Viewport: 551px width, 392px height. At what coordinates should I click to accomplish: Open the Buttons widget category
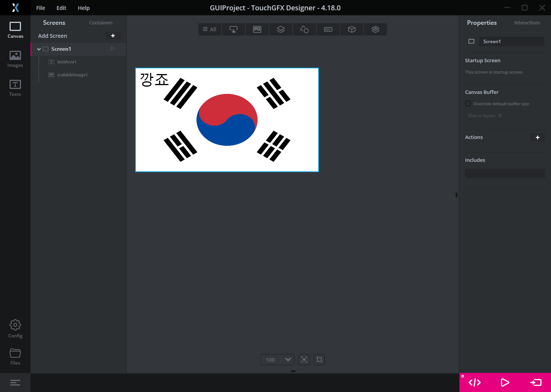point(234,29)
